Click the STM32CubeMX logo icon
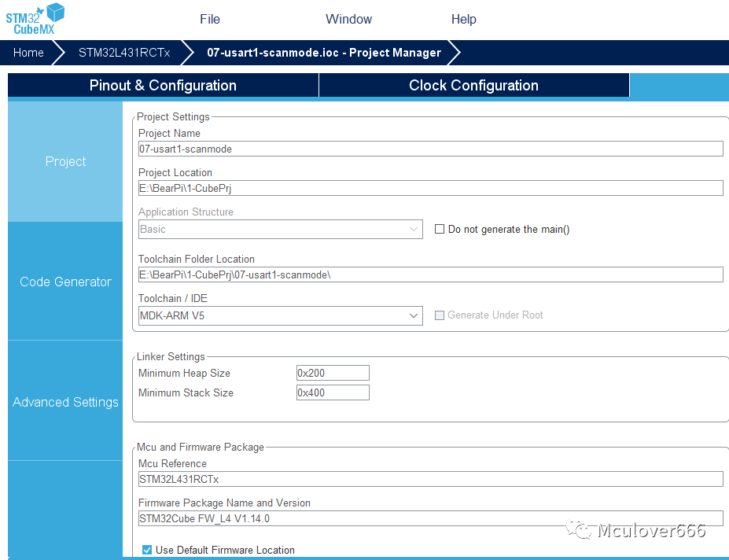Viewport: 729px width, 560px height. [35, 19]
